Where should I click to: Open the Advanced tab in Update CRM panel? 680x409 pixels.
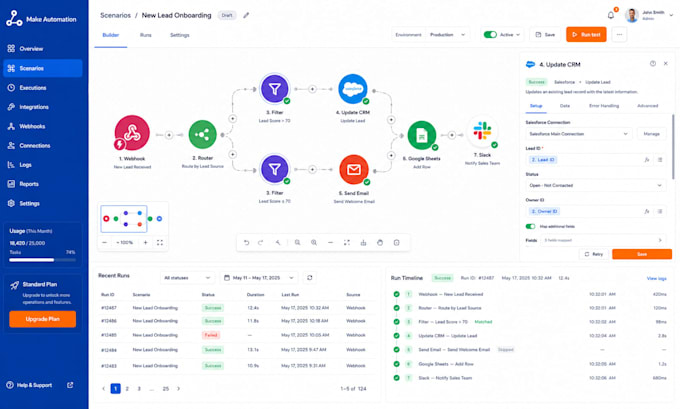click(x=647, y=106)
